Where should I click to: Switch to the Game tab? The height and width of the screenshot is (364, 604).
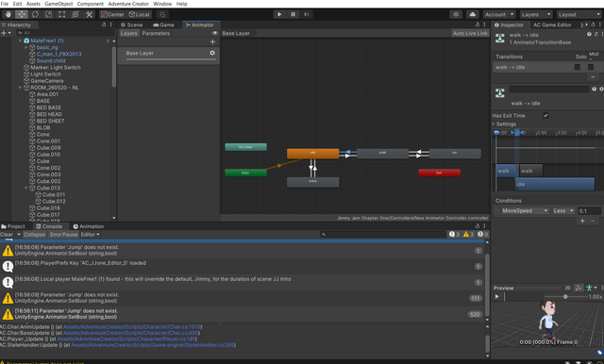pos(163,25)
